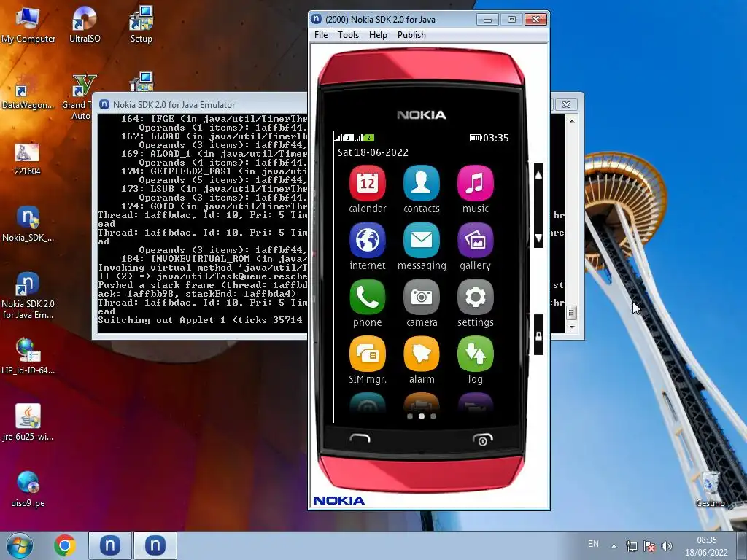747x560 pixels.
Task: Tap the 03:35 clock on phone screen
Action: [496, 138]
